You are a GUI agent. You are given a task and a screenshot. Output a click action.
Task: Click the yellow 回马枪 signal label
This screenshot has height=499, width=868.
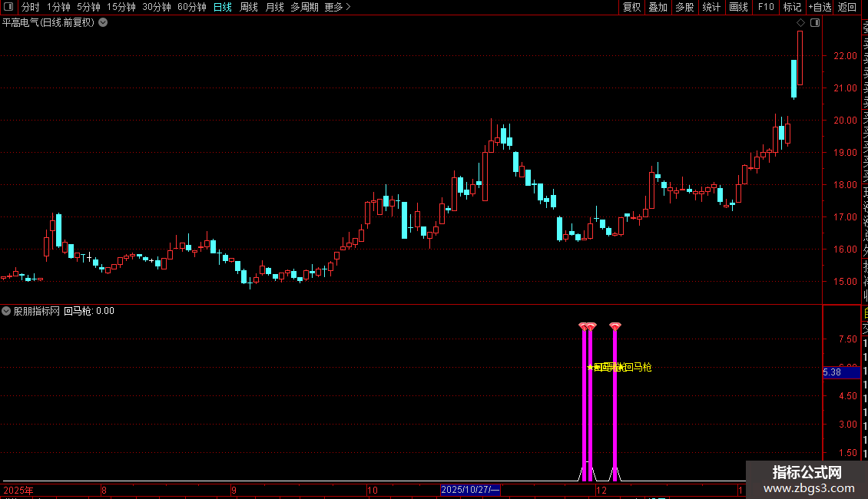(x=638, y=367)
